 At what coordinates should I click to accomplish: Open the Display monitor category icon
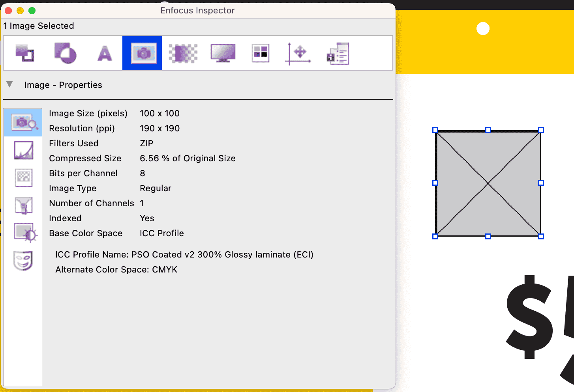[223, 53]
